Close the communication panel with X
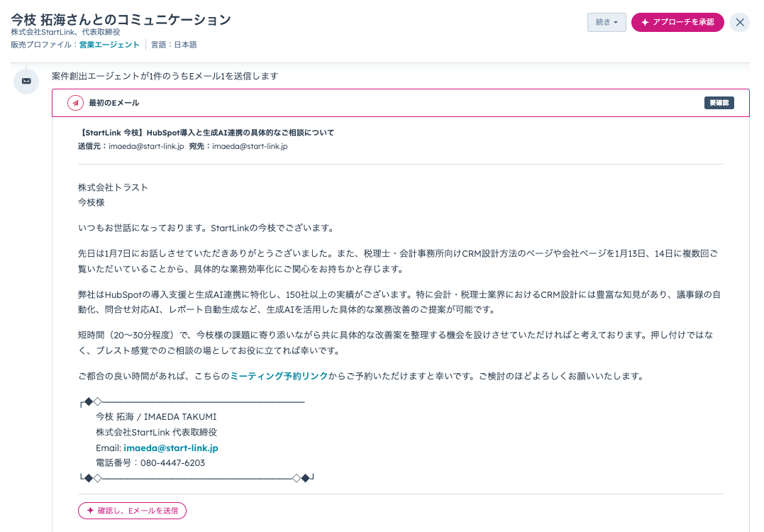The height and width of the screenshot is (532, 764). [740, 23]
